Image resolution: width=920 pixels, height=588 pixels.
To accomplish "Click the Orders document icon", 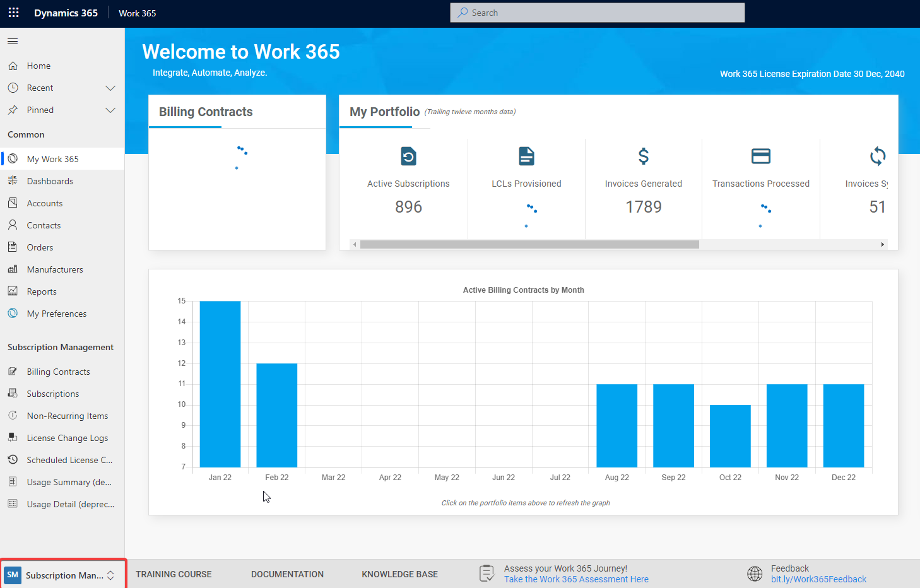I will (13, 247).
